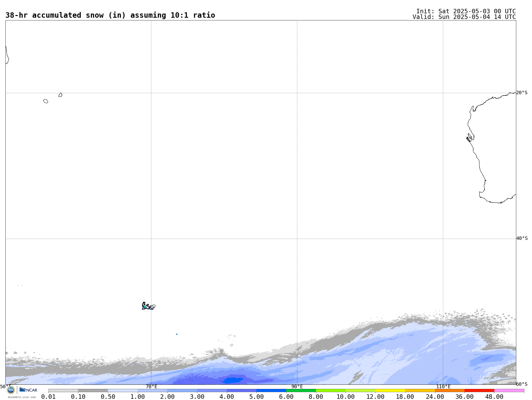Image resolution: width=532 pixels, height=400 pixels.
Task: Click the Mauritius island outline near 20°S
Action: 60,95
